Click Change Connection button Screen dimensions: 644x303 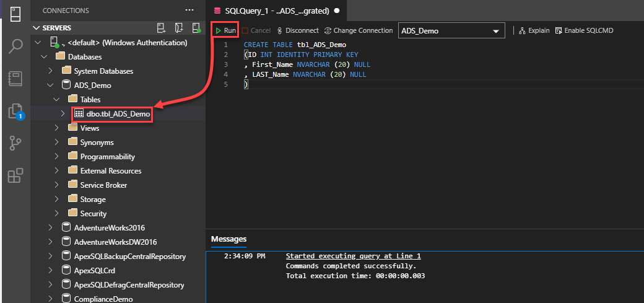tap(359, 30)
